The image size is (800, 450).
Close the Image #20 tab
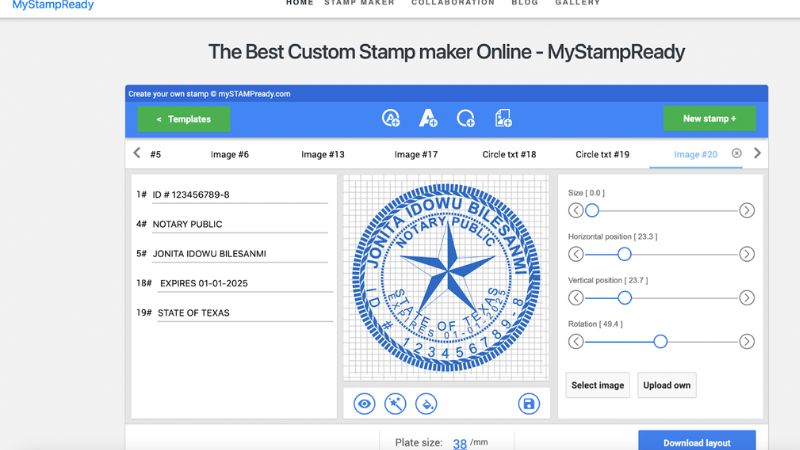736,153
